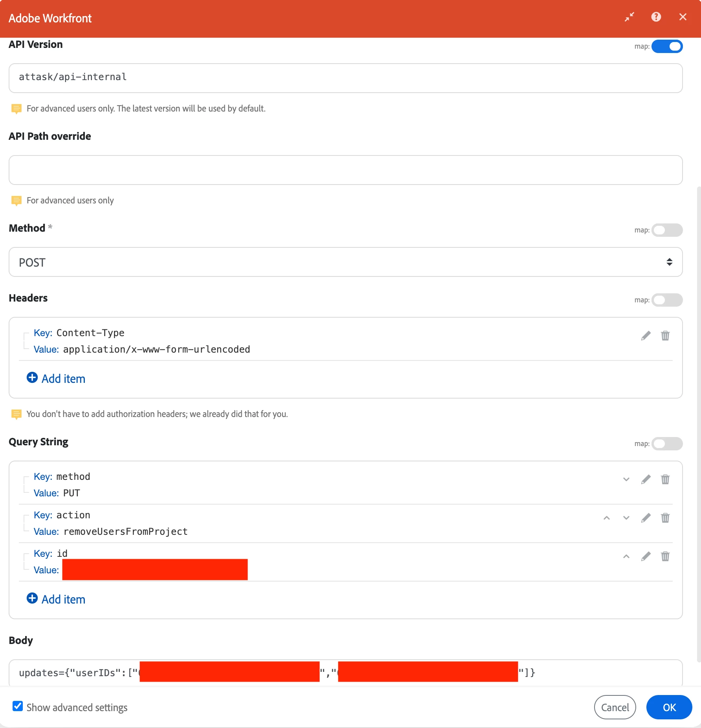Enable the Headers map toggle
This screenshot has width=701, height=728.
(x=667, y=300)
